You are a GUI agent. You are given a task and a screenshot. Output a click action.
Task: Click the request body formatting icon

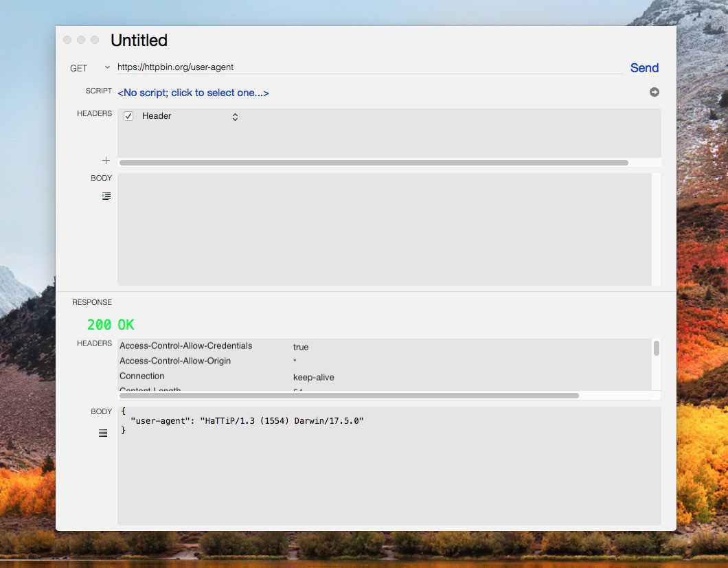pyautogui.click(x=106, y=196)
